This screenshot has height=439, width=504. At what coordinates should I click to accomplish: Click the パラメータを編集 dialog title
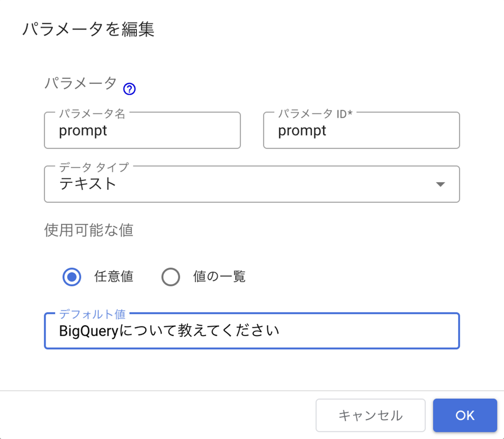tap(88, 29)
